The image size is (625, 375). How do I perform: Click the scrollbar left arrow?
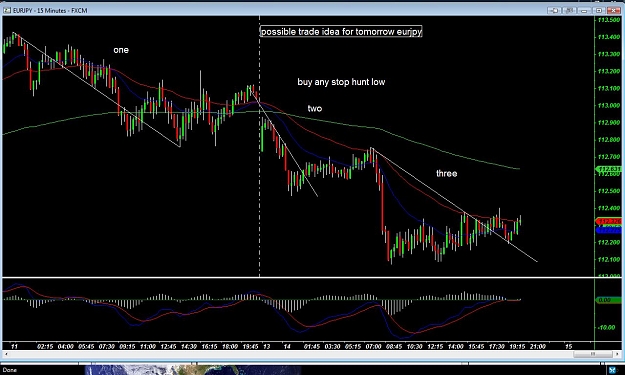(6, 354)
